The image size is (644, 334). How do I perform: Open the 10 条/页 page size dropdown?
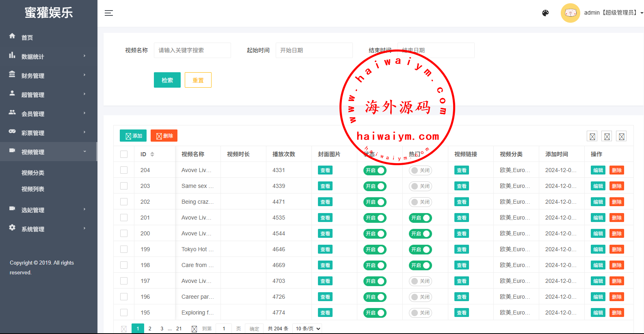click(x=308, y=328)
